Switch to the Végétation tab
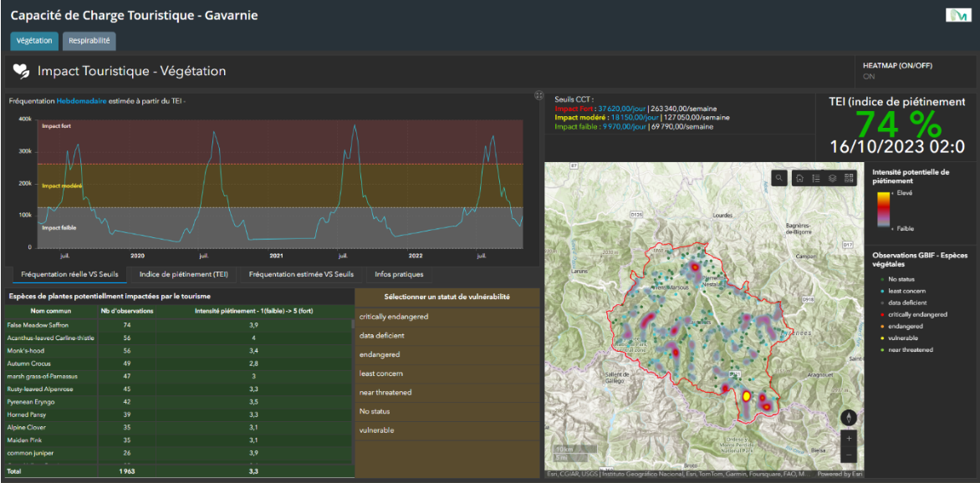 click(x=34, y=41)
